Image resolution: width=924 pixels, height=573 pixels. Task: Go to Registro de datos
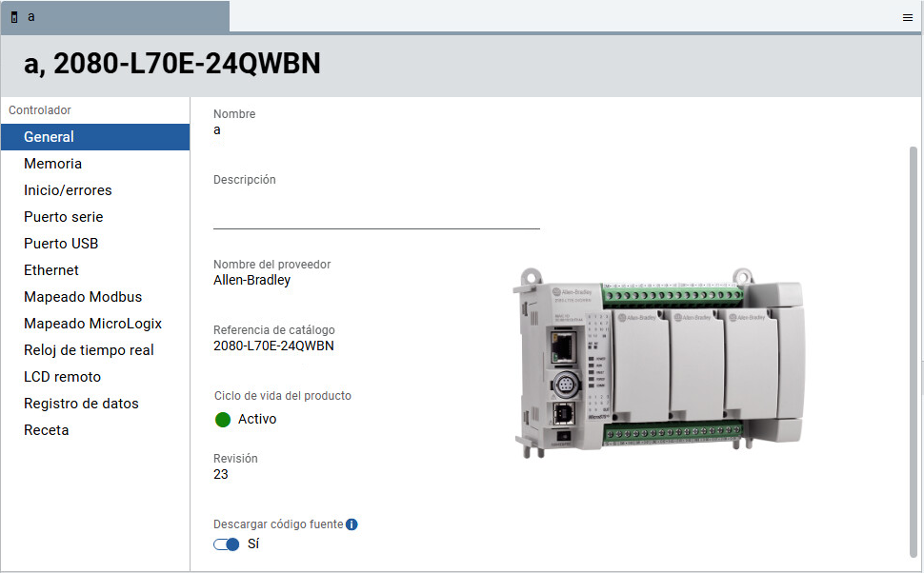(81, 404)
